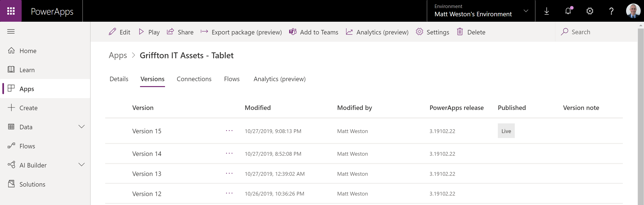The image size is (644, 205).
Task: Click the toolbar Settings gear icon
Action: click(x=419, y=32)
